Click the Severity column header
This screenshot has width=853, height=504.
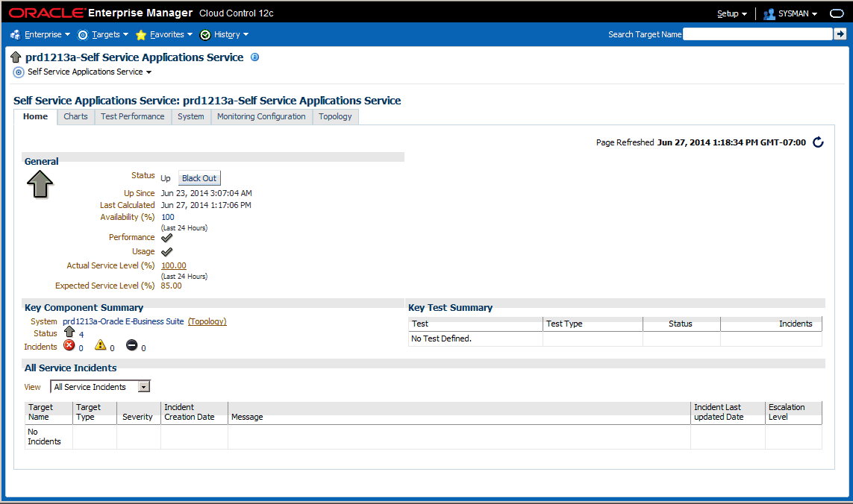[138, 412]
